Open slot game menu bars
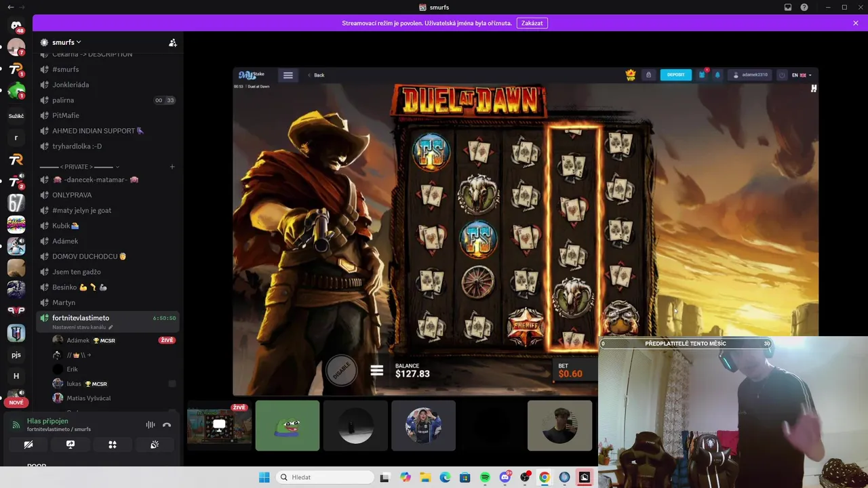The width and height of the screenshot is (868, 488). (x=377, y=371)
